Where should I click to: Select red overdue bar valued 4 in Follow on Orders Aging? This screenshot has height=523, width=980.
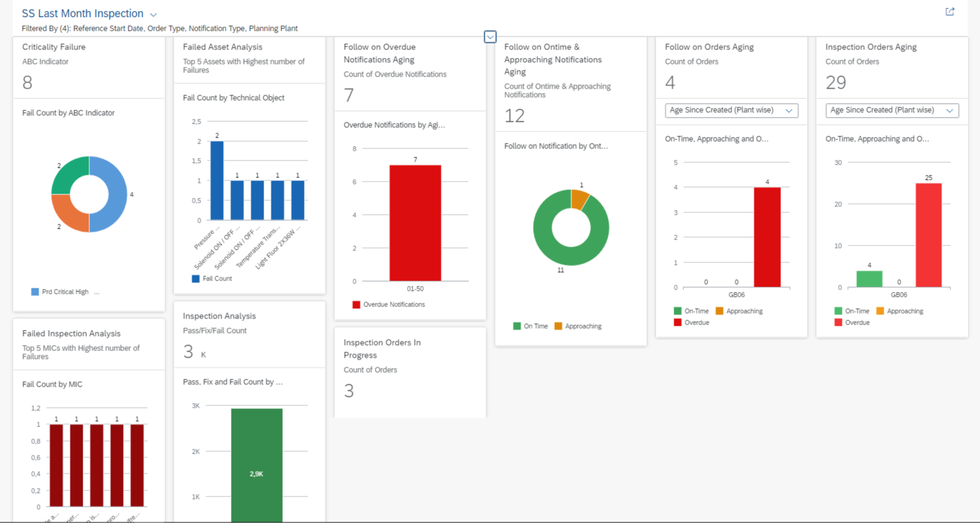[x=767, y=237]
